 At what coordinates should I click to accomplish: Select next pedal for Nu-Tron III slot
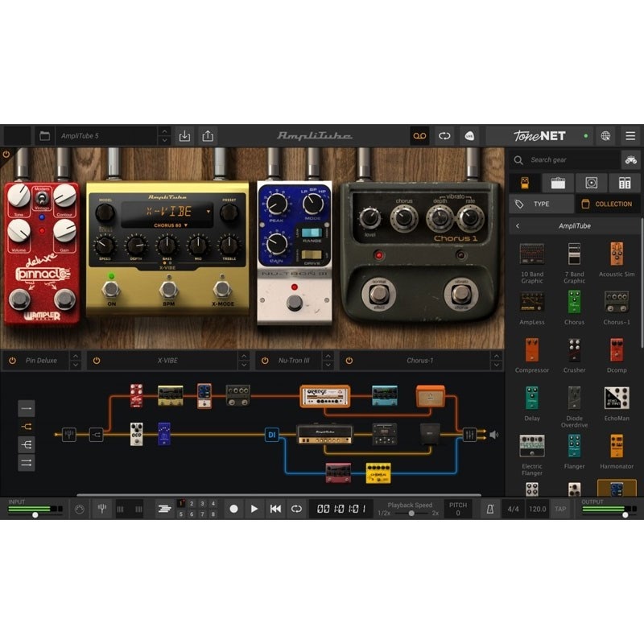tap(328, 365)
